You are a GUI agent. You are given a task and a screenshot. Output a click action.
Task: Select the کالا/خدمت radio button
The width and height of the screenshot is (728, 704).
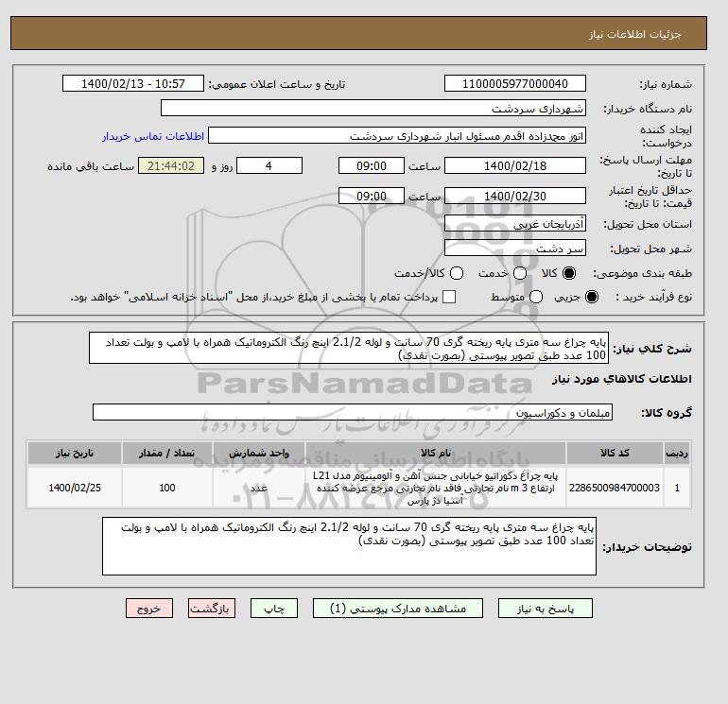click(x=457, y=273)
